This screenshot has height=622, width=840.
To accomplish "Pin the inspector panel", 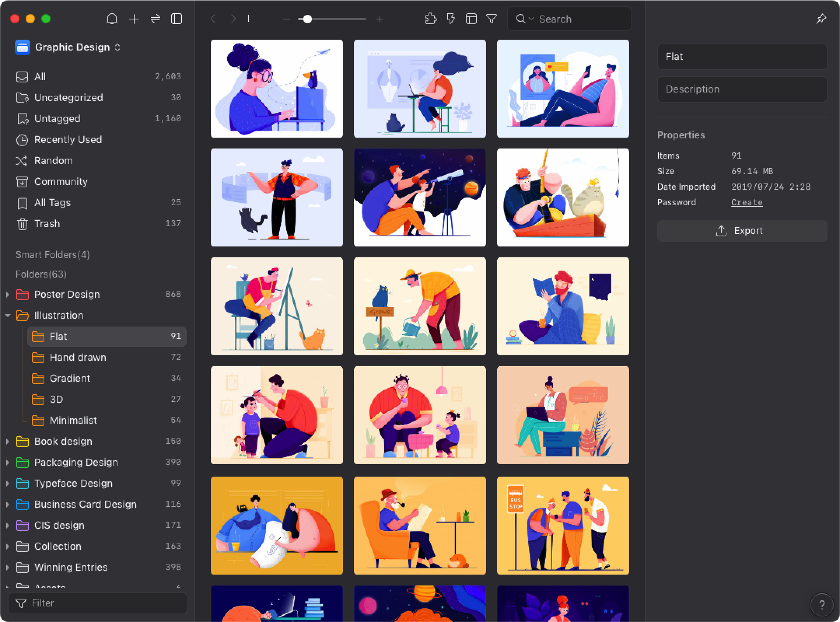I will click(x=821, y=19).
